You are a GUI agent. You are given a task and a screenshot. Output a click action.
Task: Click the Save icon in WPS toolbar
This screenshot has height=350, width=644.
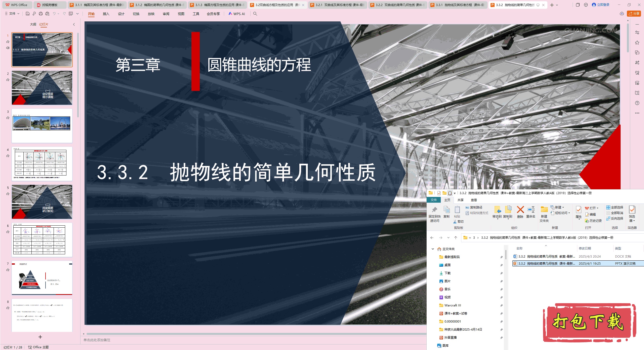point(28,14)
